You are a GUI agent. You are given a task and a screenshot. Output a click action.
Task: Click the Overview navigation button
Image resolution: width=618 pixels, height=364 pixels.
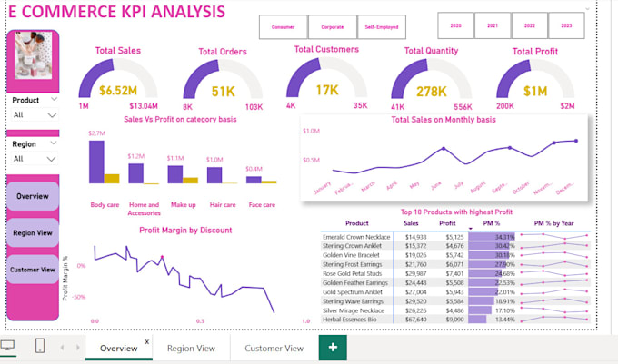pos(33,196)
